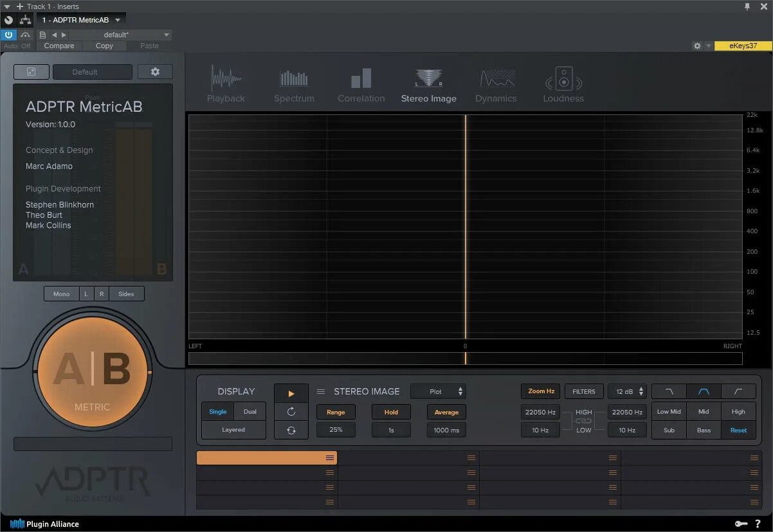773x532 pixels.
Task: Select the High band preset
Action: [x=738, y=412]
